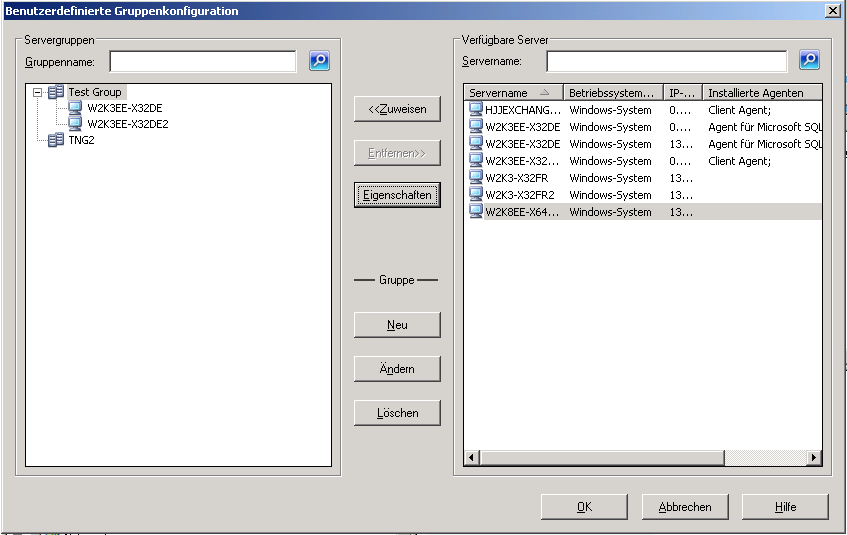The height and width of the screenshot is (535, 847).
Task: Click the Test Group server-group icon
Action: (56, 92)
